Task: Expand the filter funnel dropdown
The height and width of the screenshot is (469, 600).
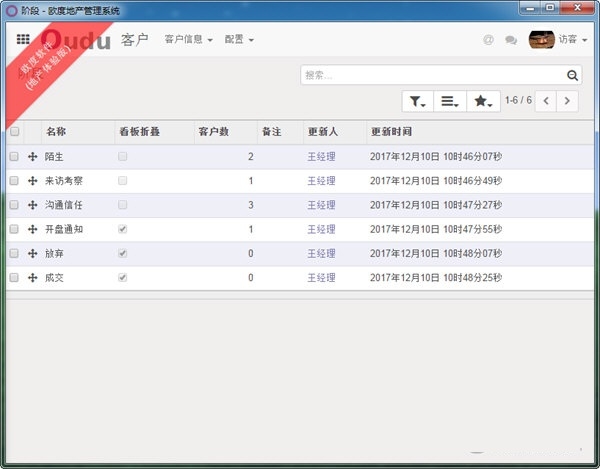Action: pos(418,101)
